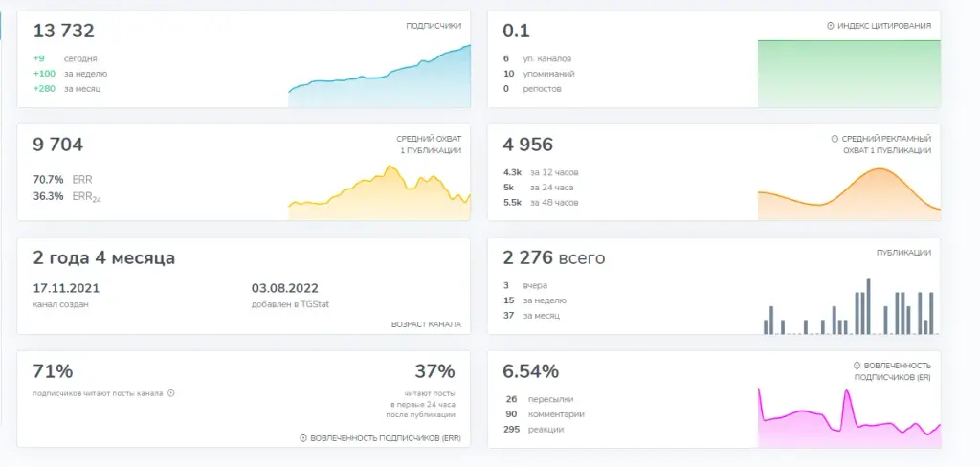Open the gray publications bar chart

(849, 306)
